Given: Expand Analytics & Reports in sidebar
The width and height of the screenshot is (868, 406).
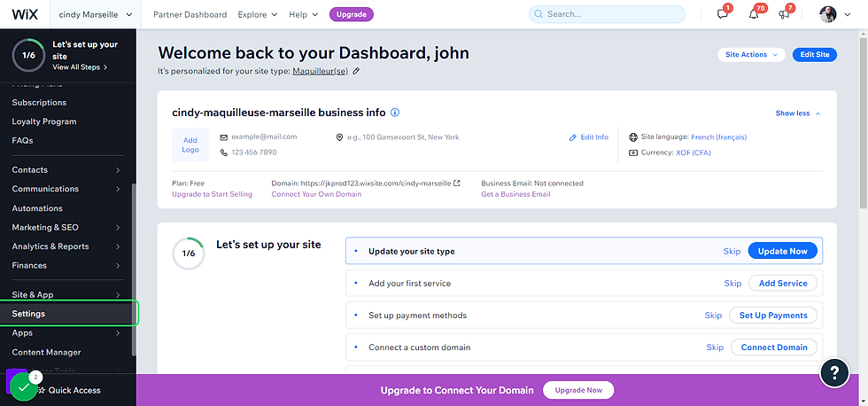Looking at the screenshot, I should coord(66,246).
